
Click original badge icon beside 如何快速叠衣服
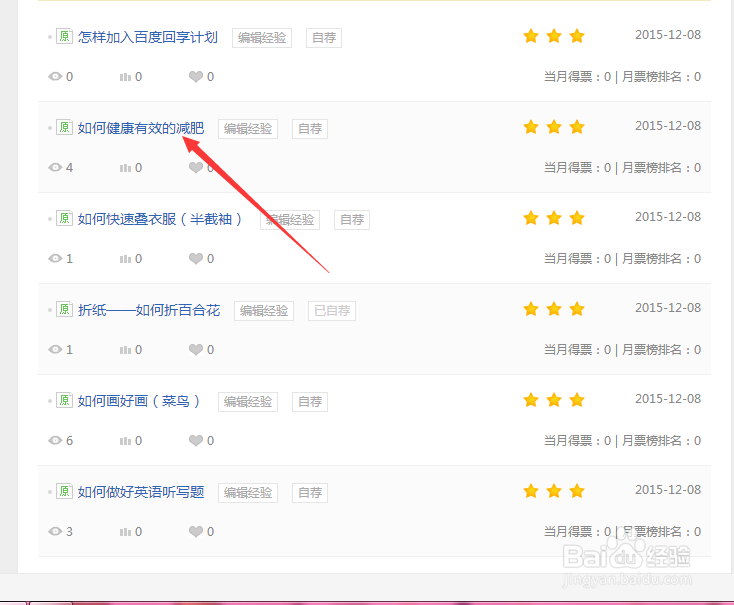click(64, 218)
